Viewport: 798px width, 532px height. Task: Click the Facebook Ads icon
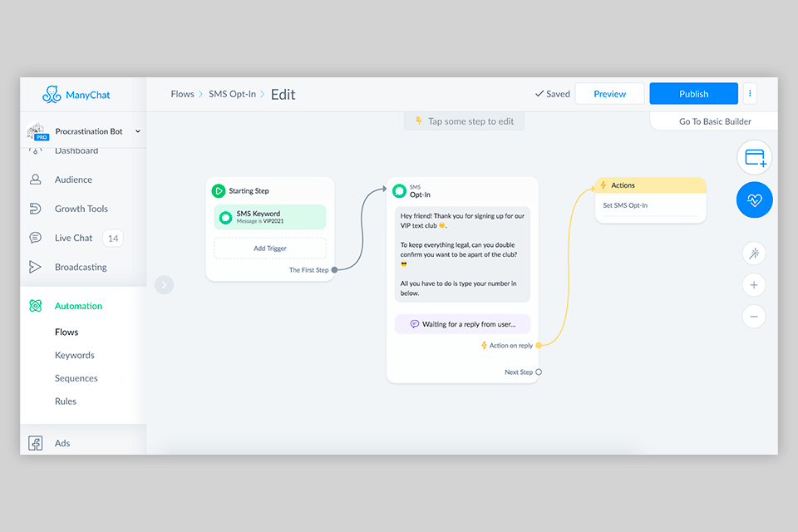pyautogui.click(x=35, y=443)
